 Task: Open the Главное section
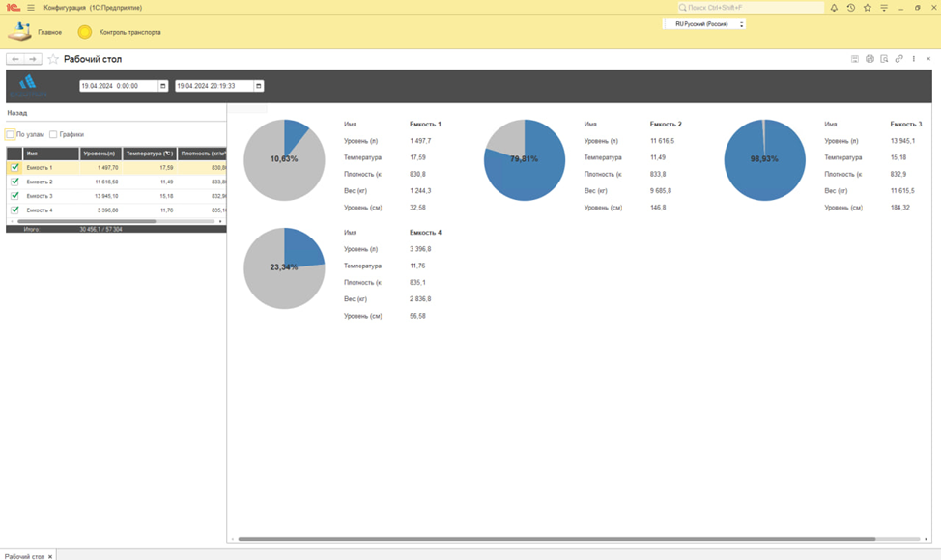[50, 33]
